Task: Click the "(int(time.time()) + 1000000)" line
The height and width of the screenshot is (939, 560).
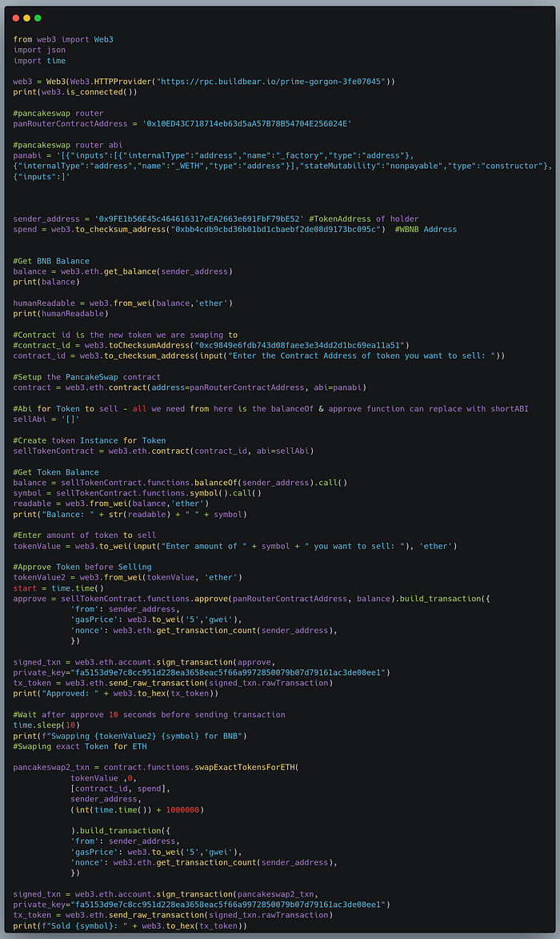Action: 138,810
